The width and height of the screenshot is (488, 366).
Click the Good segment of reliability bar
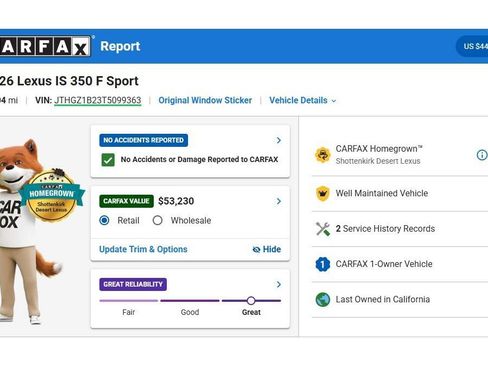click(190, 301)
